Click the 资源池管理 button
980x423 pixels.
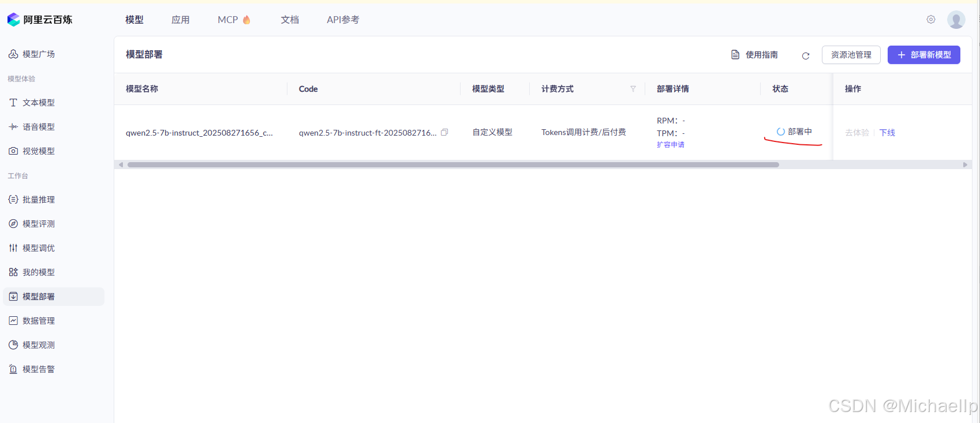click(x=851, y=55)
